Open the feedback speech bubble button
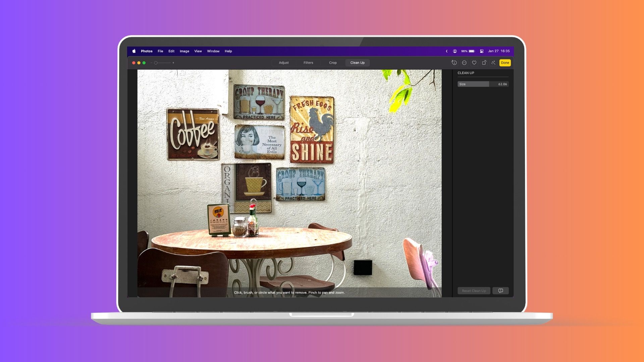Screen dimensions: 644x362 pyautogui.click(x=500, y=291)
